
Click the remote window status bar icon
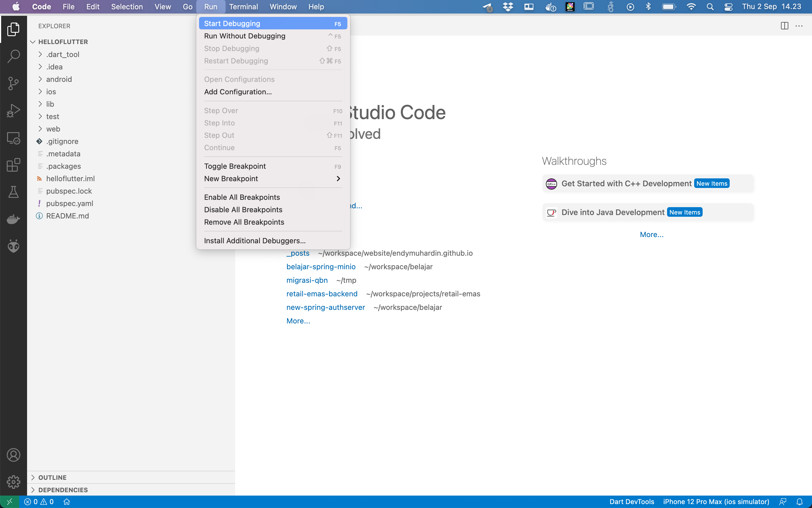(x=9, y=502)
